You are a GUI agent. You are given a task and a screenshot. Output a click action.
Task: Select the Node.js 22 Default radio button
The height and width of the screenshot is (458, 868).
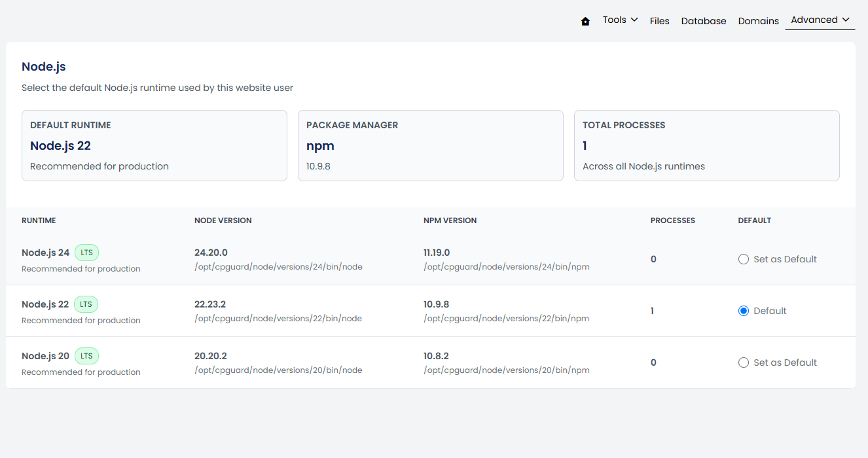coord(743,311)
